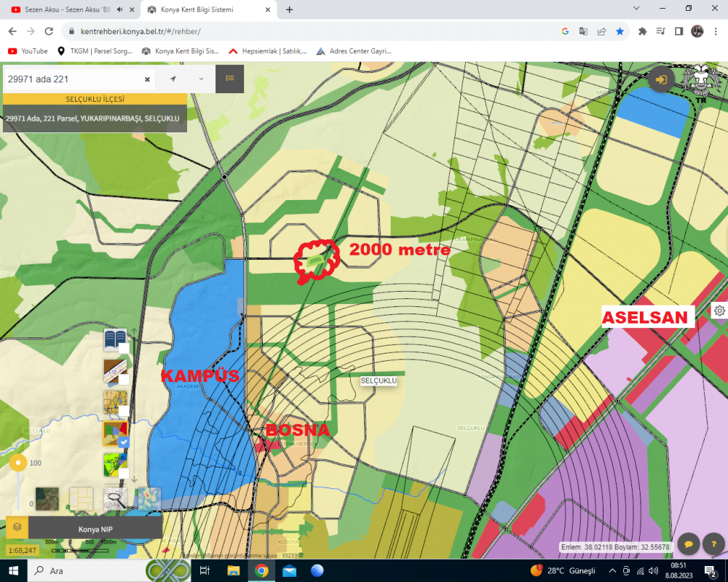Open the tab search chevron in title bar
The height and width of the screenshot is (582, 728).
636,8
